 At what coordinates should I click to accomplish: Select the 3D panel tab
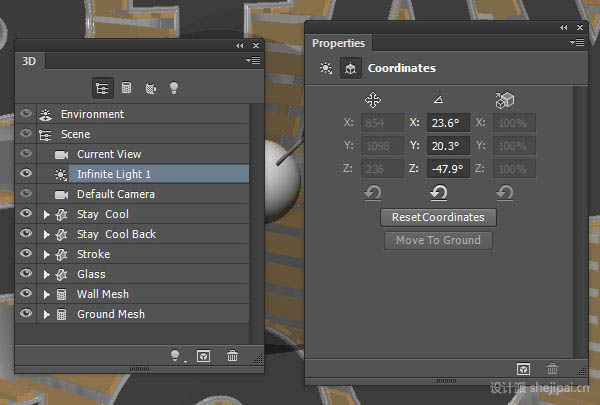pyautogui.click(x=29, y=61)
